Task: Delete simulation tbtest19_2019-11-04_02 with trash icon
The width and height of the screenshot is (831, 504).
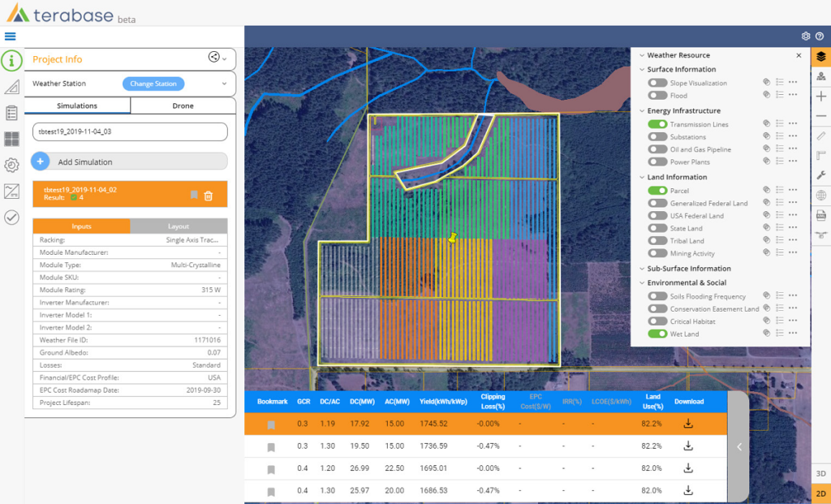Action: tap(209, 195)
